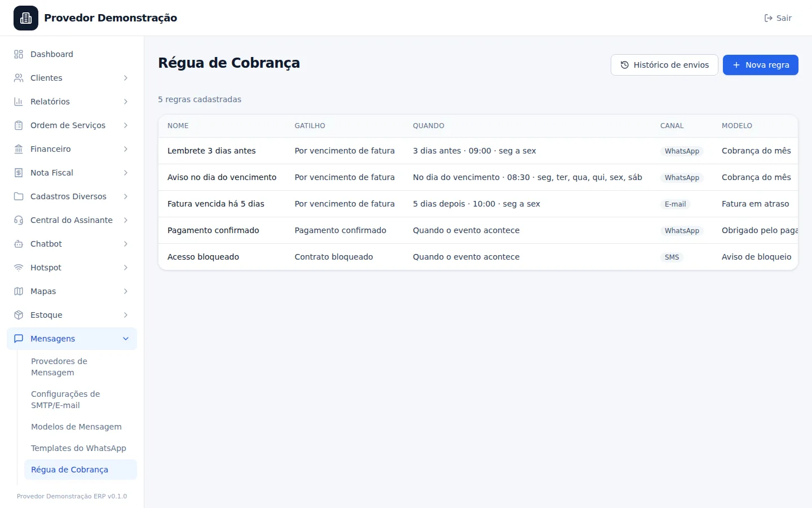Expand the Clientes submenu chevron
This screenshot has height=508, width=812.
[x=126, y=78]
